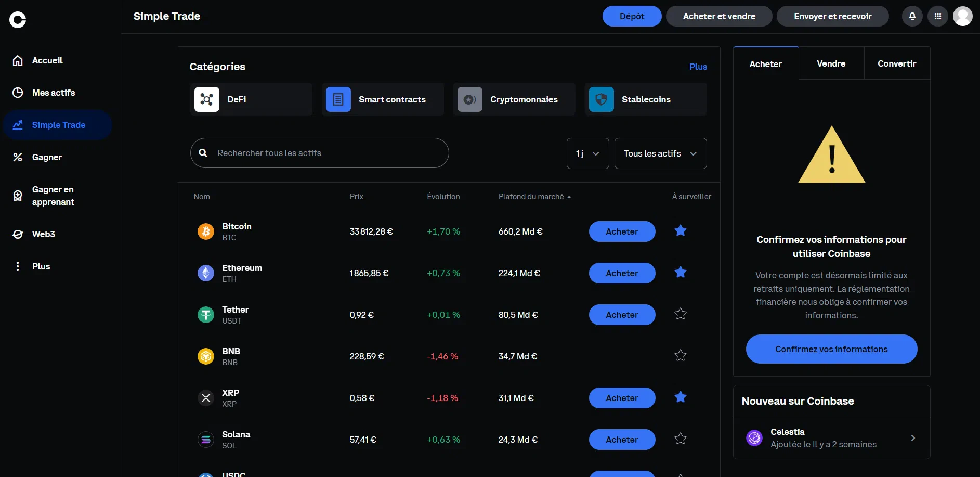Click Acheter button for XRP

pos(622,398)
